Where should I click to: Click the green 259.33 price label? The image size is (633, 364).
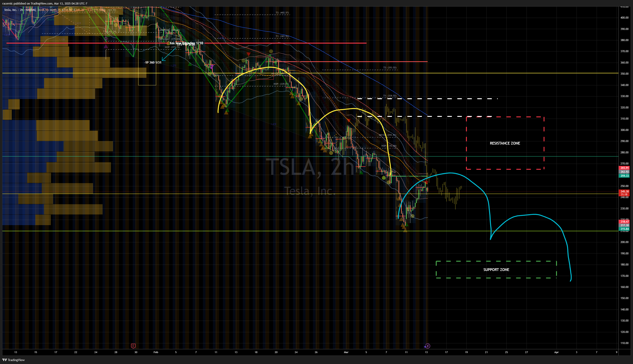624,176
